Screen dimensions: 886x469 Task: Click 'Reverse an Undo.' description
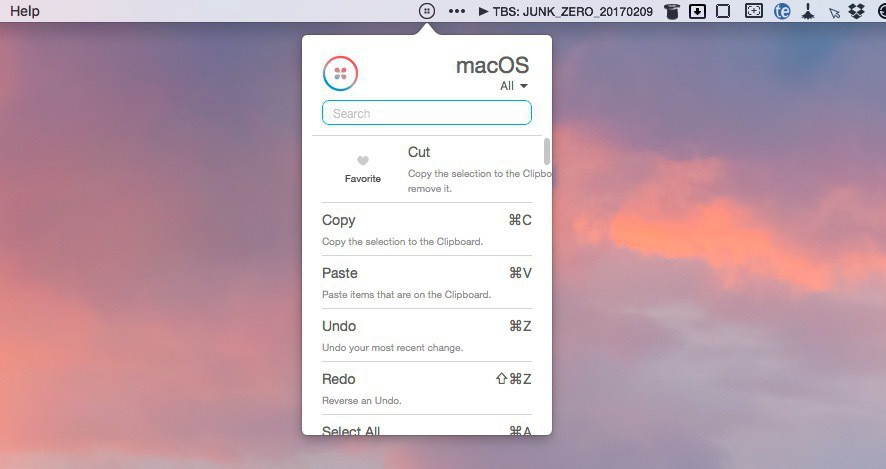tap(362, 401)
